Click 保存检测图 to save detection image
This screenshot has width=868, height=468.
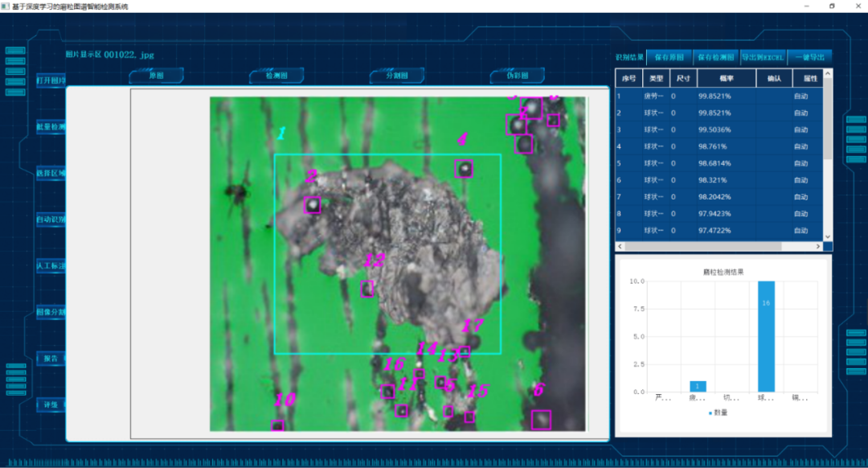tap(715, 57)
